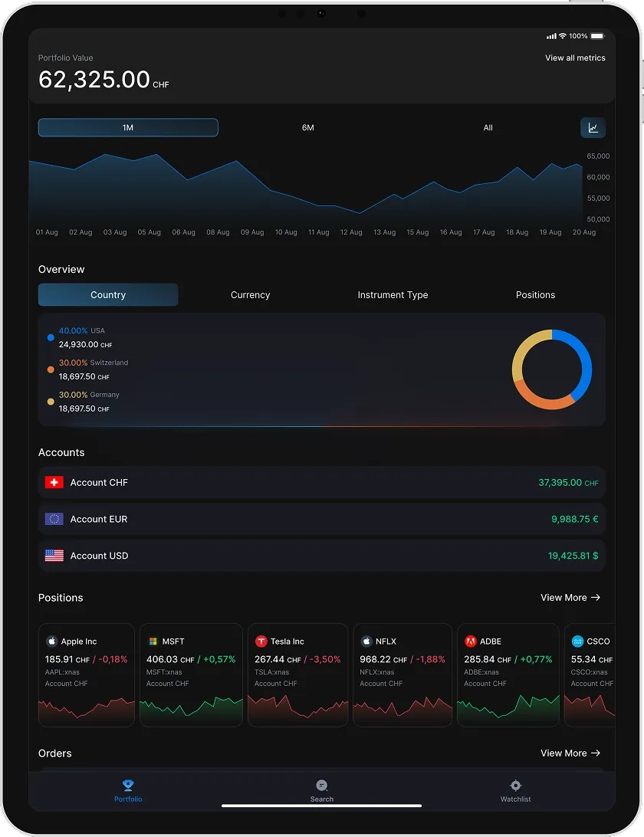Open the Currency breakdown
644x837 pixels.
[250, 294]
